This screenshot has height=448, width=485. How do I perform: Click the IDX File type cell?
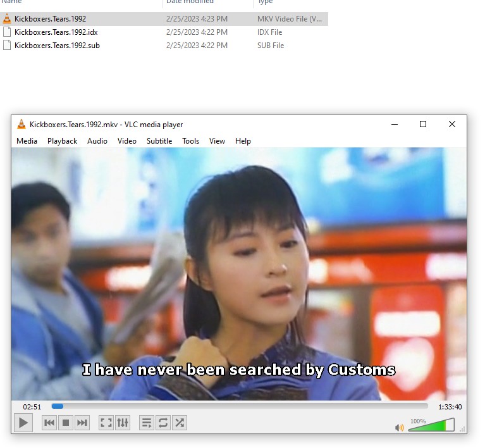coord(270,32)
